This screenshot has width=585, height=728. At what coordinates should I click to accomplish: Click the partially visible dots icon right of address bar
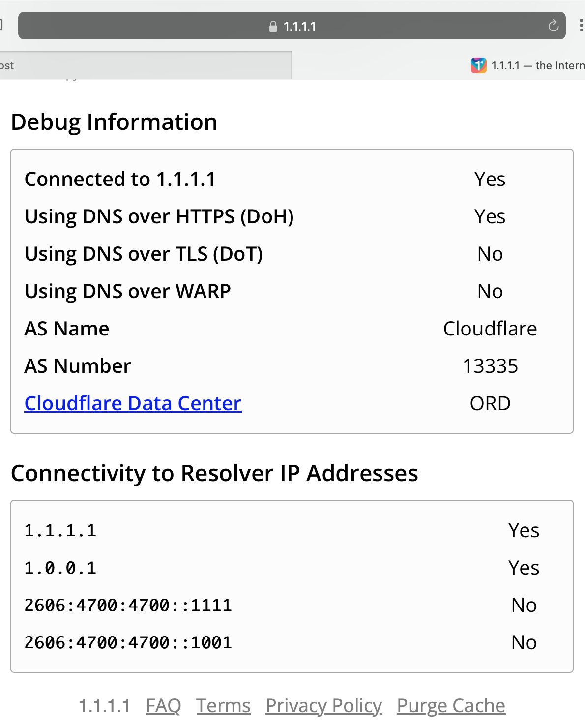point(581,26)
